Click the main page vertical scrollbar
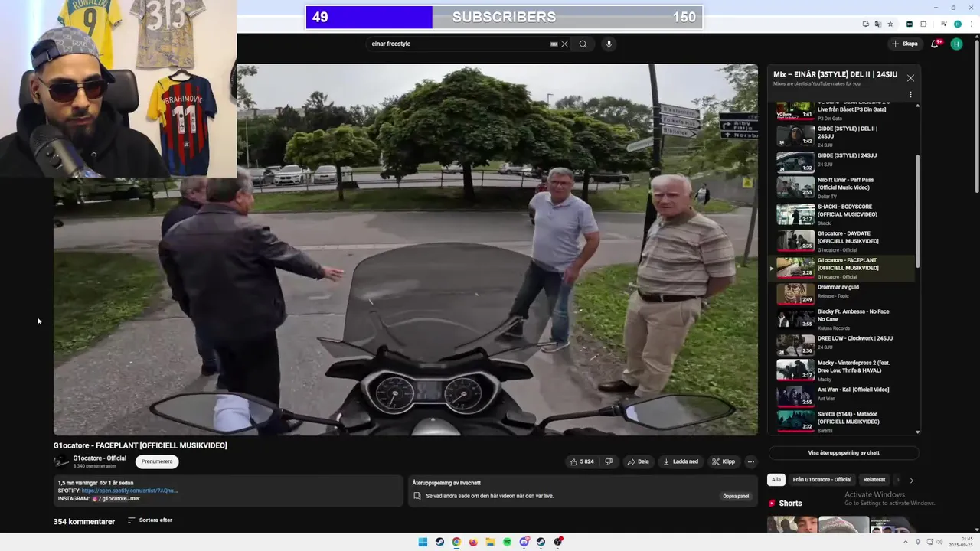 975,115
